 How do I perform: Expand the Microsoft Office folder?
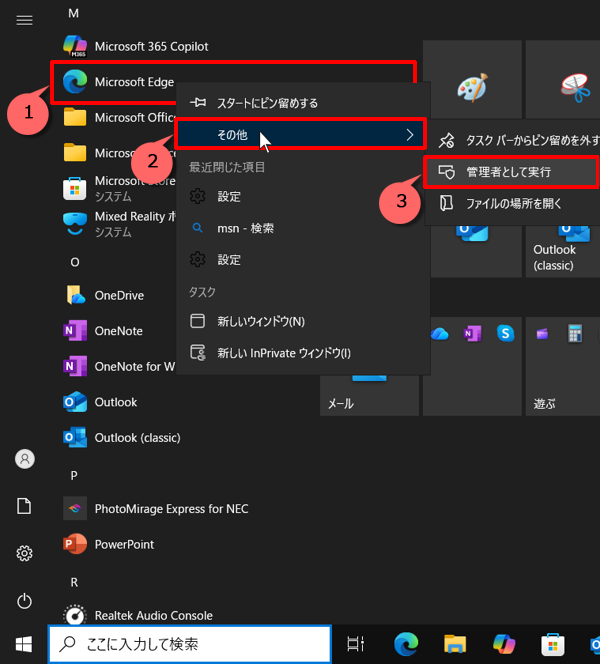(120, 117)
